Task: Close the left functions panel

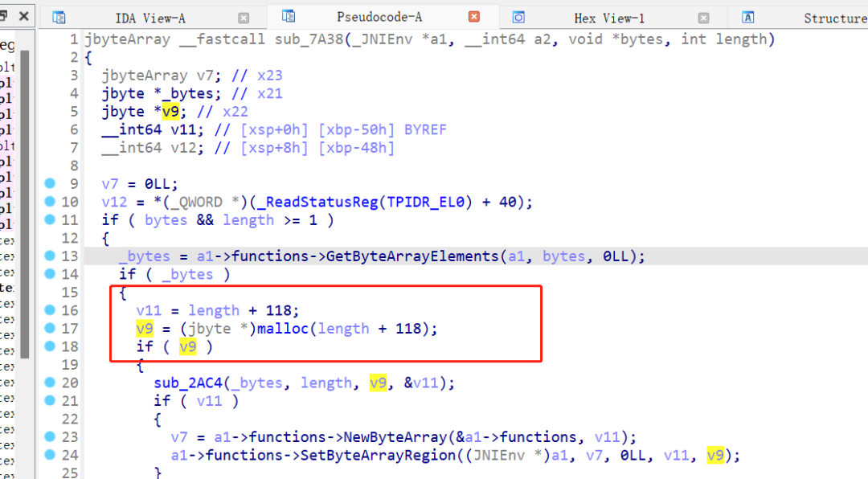Action: (23, 16)
